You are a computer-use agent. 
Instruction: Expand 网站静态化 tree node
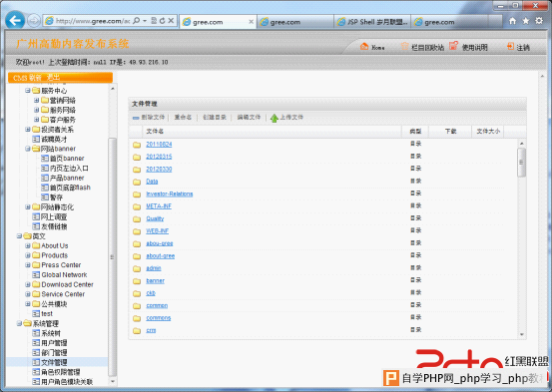tap(28, 206)
